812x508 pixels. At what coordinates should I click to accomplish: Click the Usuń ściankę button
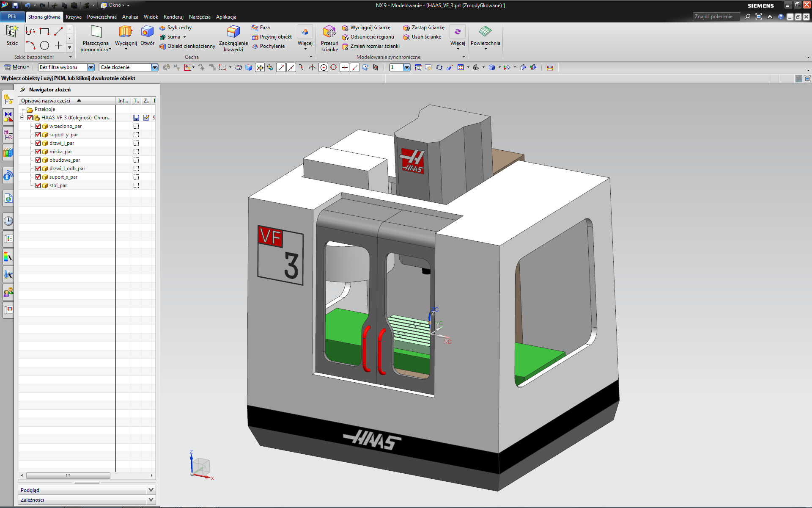click(422, 37)
